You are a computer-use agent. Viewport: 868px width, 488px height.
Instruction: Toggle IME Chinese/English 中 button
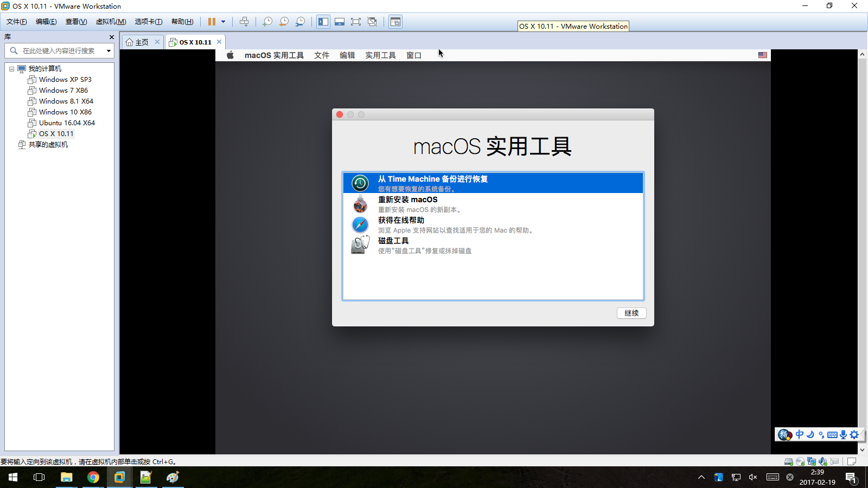coord(800,434)
